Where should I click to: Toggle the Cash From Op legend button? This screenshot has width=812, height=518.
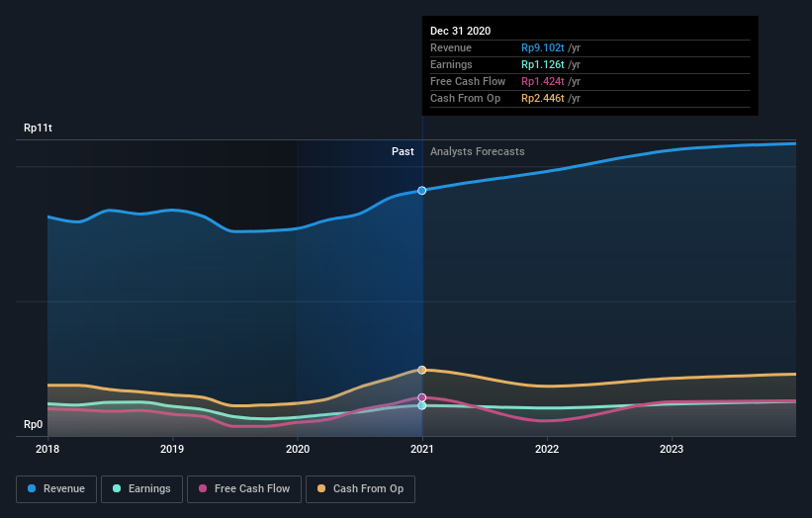point(360,489)
